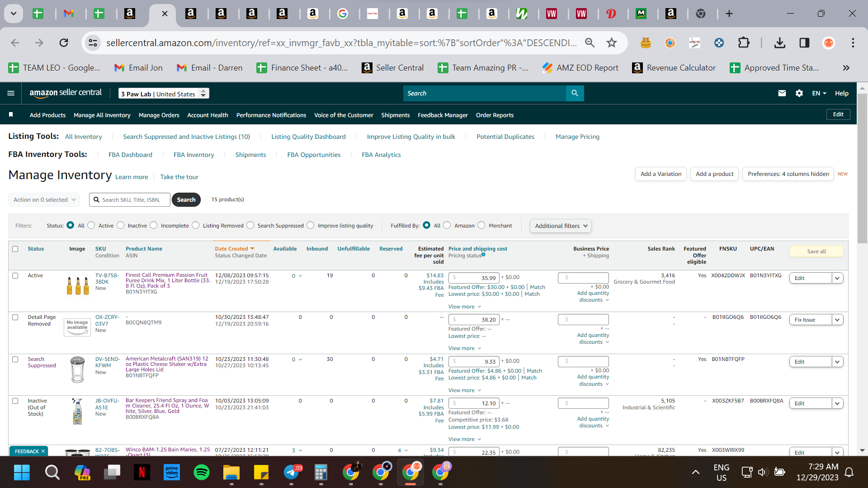The image size is (868, 488).
Task: Select the Merchant fulfilled-by radio option
Action: pyautogui.click(x=481, y=225)
